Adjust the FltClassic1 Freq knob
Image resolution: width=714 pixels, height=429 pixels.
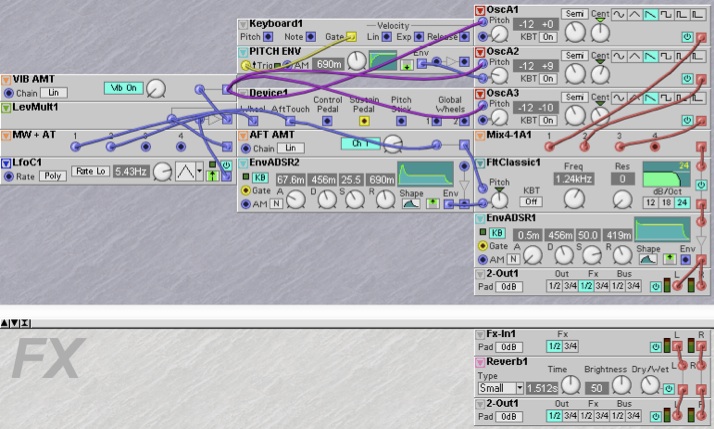click(x=573, y=198)
